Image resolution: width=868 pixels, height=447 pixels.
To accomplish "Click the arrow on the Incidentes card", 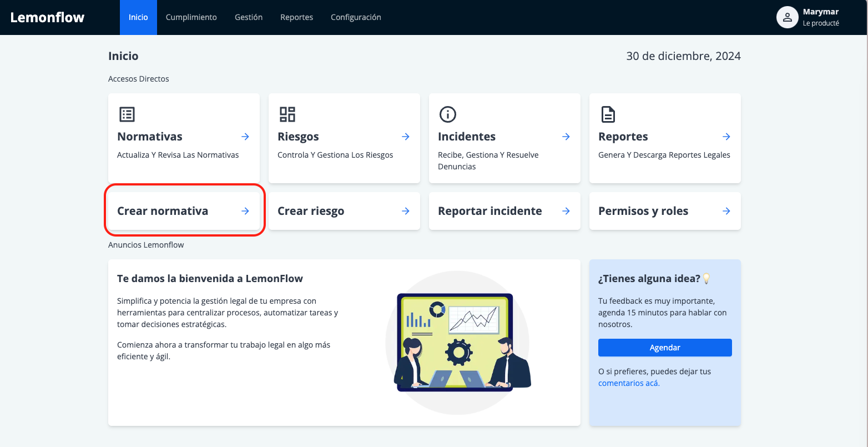I will 566,137.
